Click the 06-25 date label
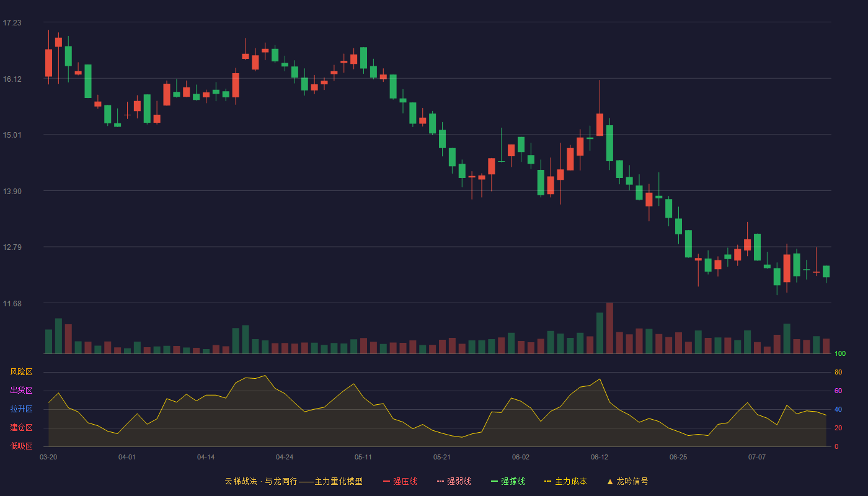 [678, 457]
